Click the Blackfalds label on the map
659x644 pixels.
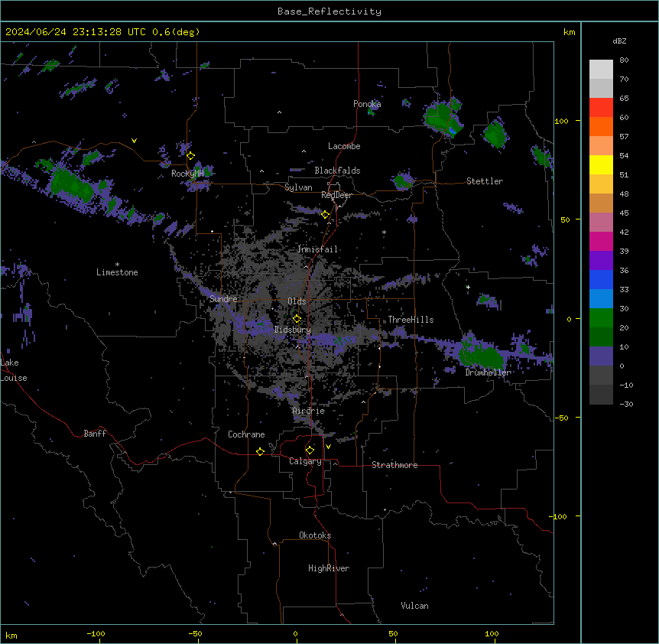click(x=337, y=171)
